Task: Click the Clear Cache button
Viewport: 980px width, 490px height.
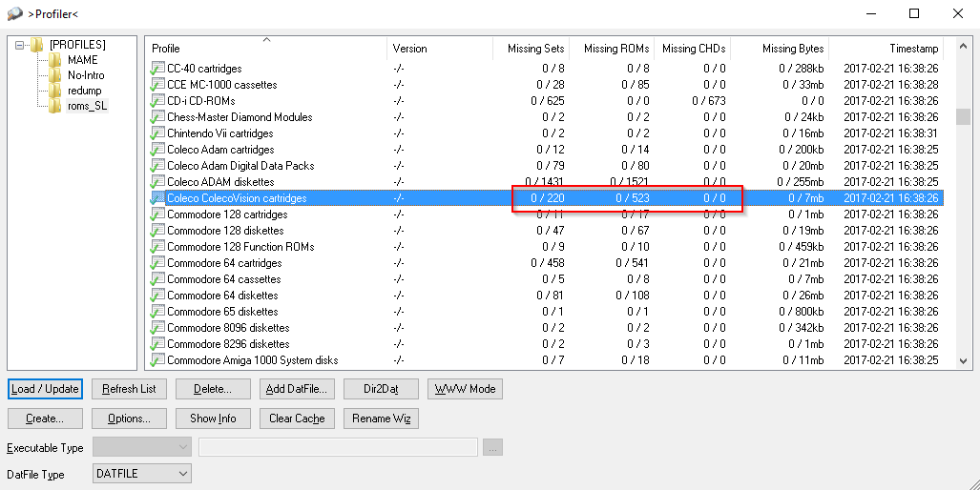Action: click(x=296, y=419)
